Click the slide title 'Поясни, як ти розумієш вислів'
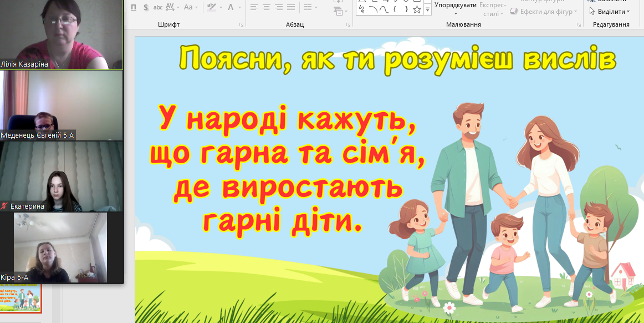The width and height of the screenshot is (644, 323). pos(397,60)
